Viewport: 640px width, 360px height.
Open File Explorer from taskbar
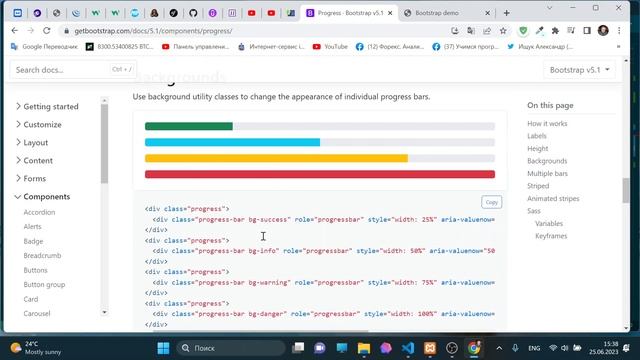[x=364, y=348]
